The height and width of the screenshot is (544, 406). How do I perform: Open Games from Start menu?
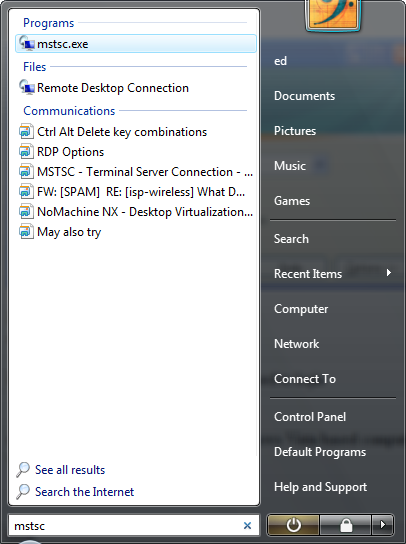(292, 201)
